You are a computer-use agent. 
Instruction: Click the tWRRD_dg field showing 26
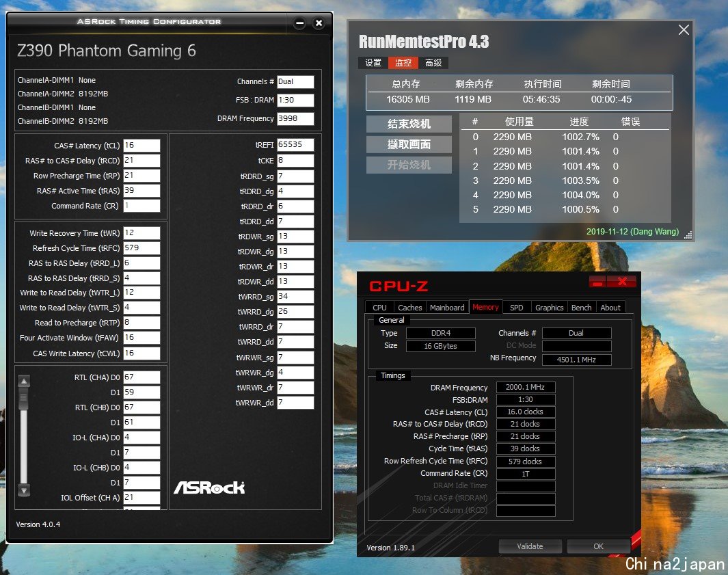pyautogui.click(x=295, y=312)
